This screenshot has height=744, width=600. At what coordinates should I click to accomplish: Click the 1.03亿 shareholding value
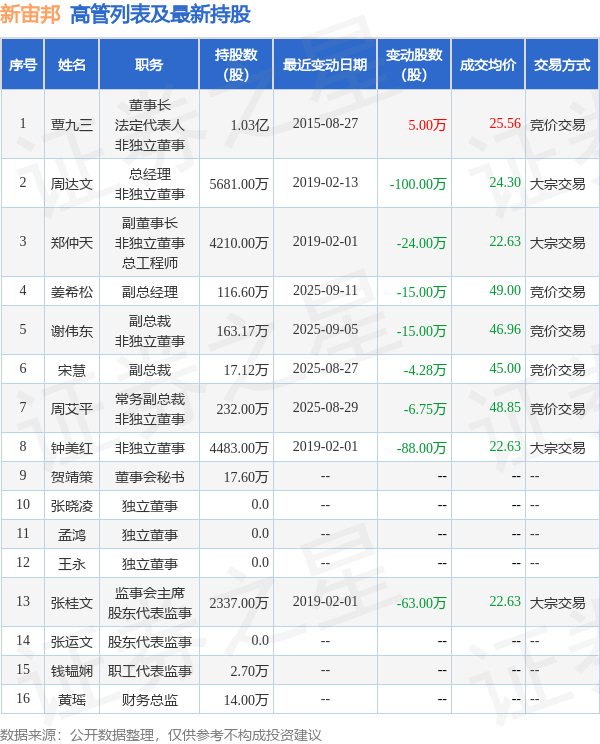[x=249, y=125]
